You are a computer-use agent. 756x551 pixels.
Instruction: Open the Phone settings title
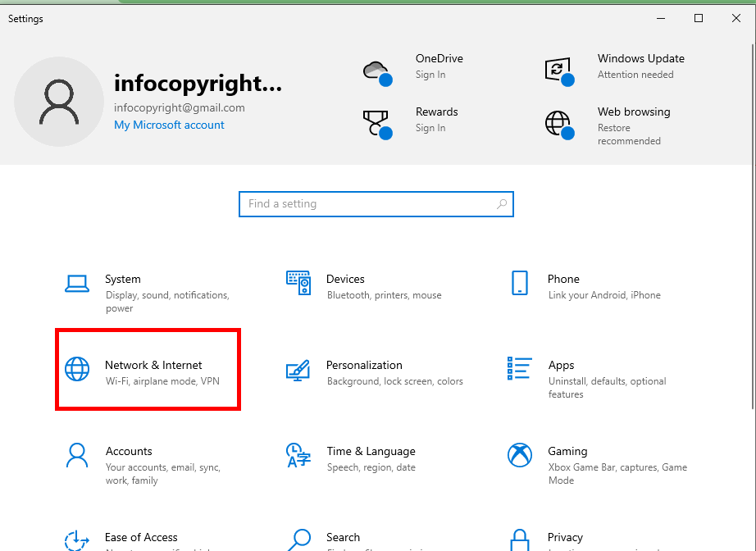pyautogui.click(x=563, y=279)
